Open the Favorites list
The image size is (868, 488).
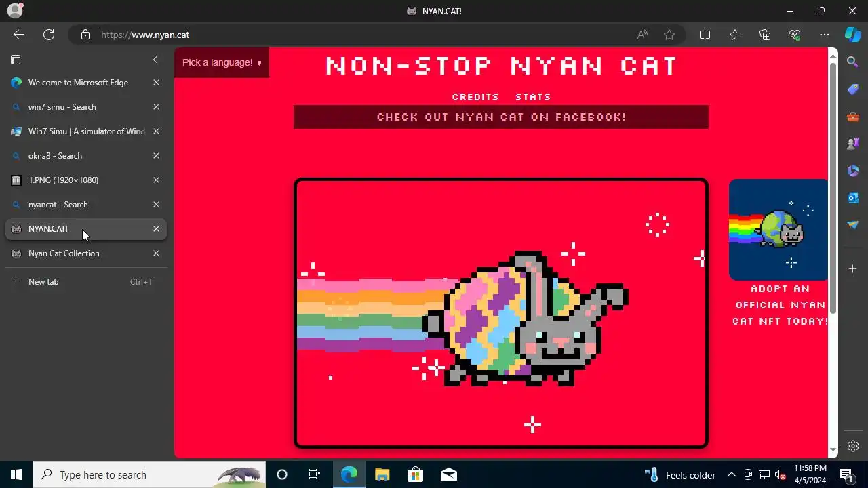pos(735,35)
